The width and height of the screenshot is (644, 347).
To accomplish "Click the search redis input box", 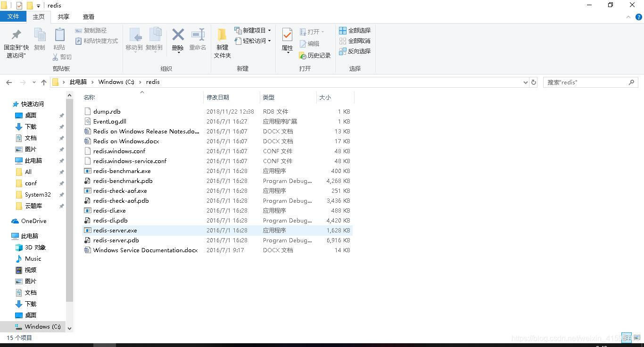I will tap(586, 82).
